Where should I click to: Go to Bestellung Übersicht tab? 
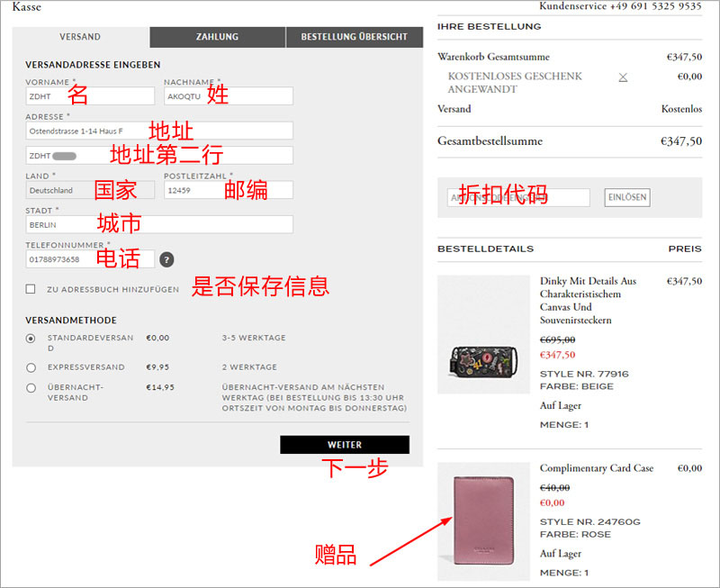coord(354,37)
